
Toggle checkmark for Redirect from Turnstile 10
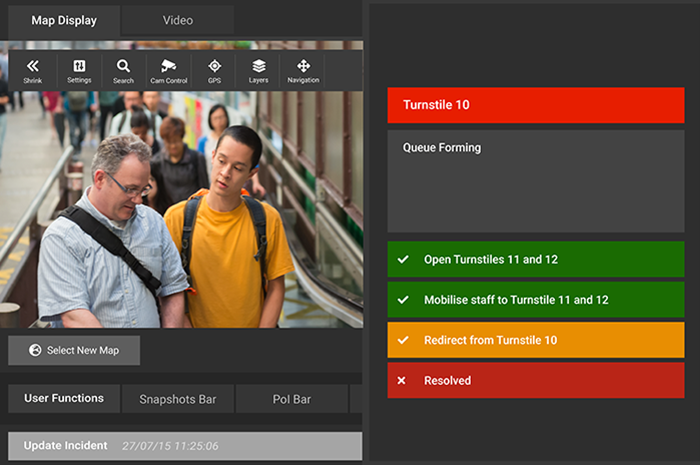(403, 340)
